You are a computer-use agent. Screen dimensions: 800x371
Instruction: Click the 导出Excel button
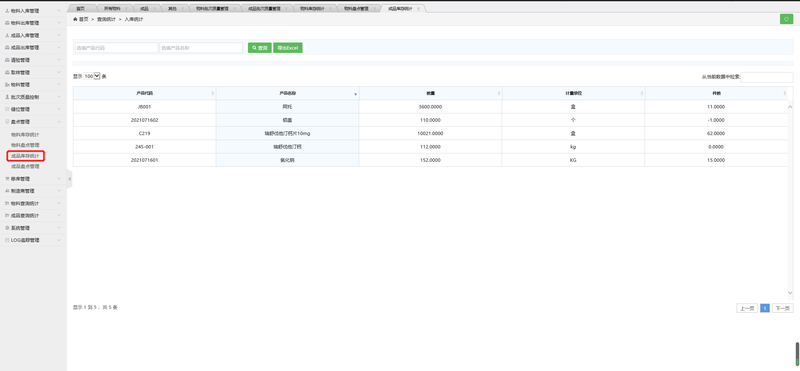click(288, 47)
